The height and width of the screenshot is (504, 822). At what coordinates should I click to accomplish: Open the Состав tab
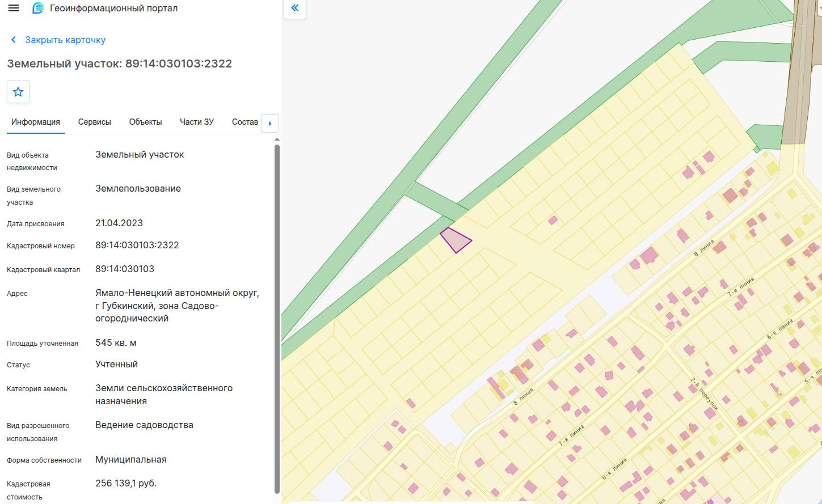point(245,122)
